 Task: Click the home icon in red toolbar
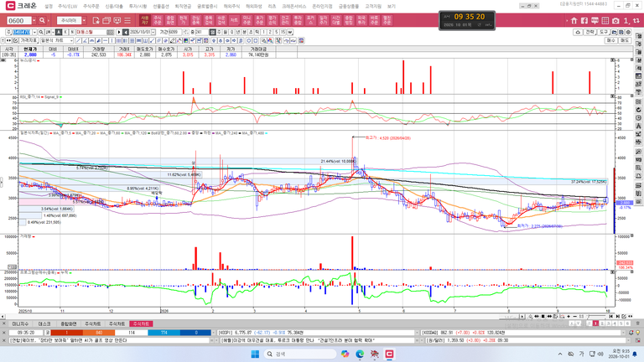coord(574,20)
